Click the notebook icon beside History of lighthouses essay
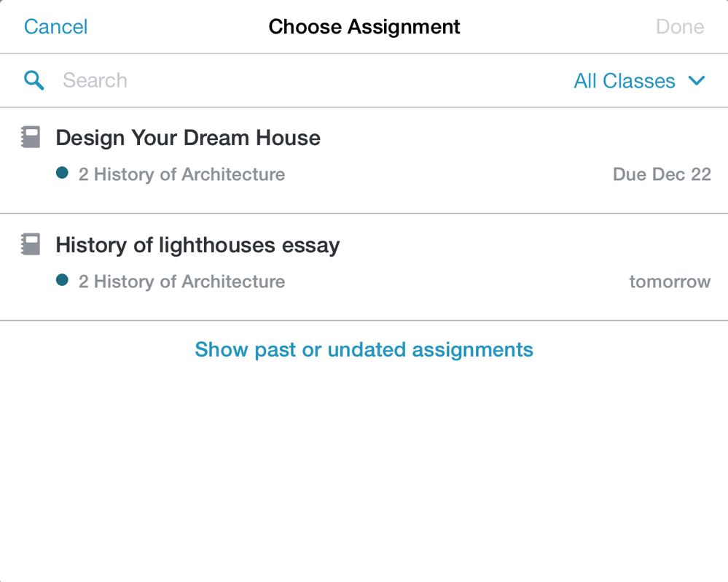Screen dimensions: 728x582 point(31,244)
